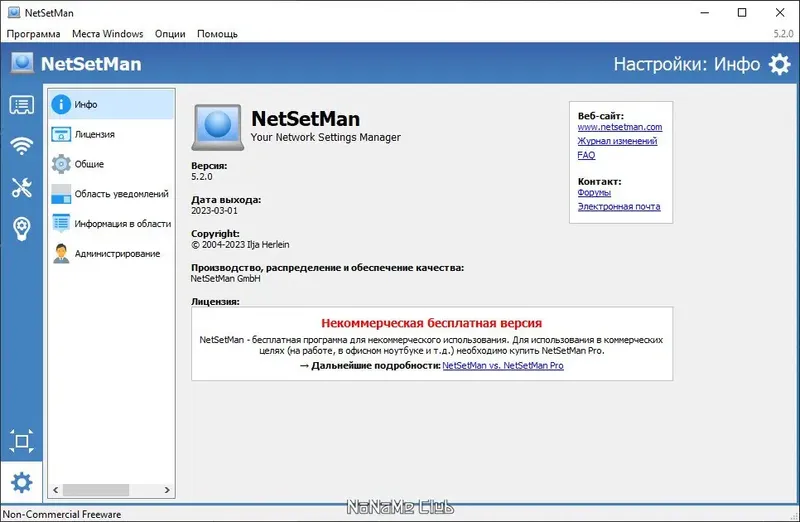The image size is (800, 522).
Task: Click the NetSetMan title bar app icon
Action: coord(14,12)
